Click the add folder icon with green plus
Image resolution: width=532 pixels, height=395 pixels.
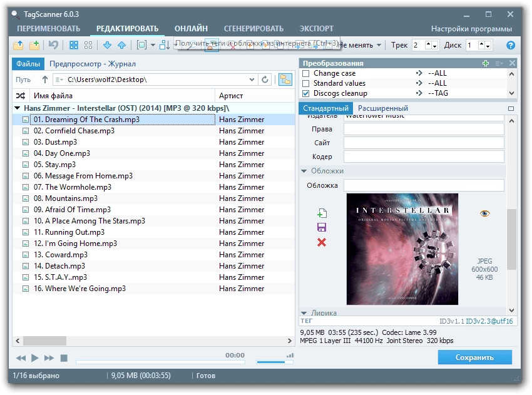[34, 45]
